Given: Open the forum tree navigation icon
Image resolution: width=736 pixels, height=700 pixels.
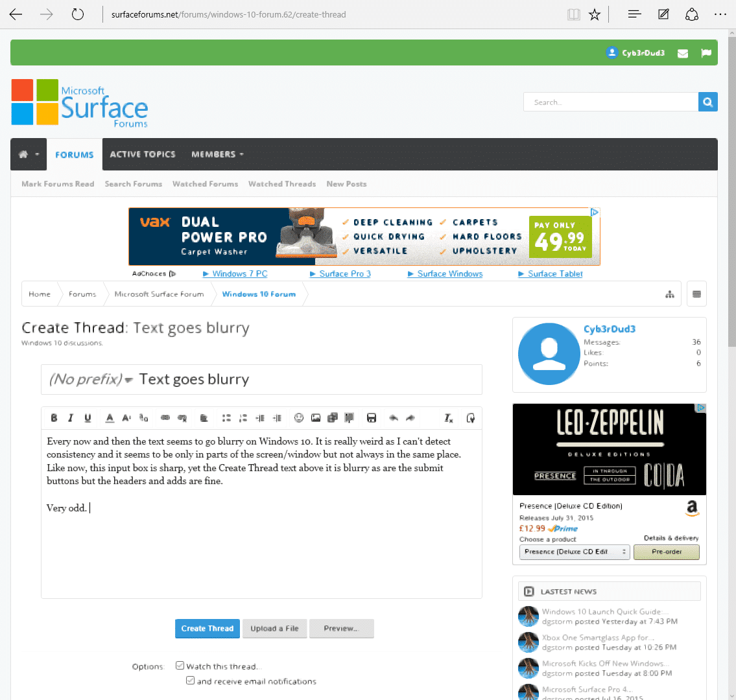Looking at the screenshot, I should point(670,294).
